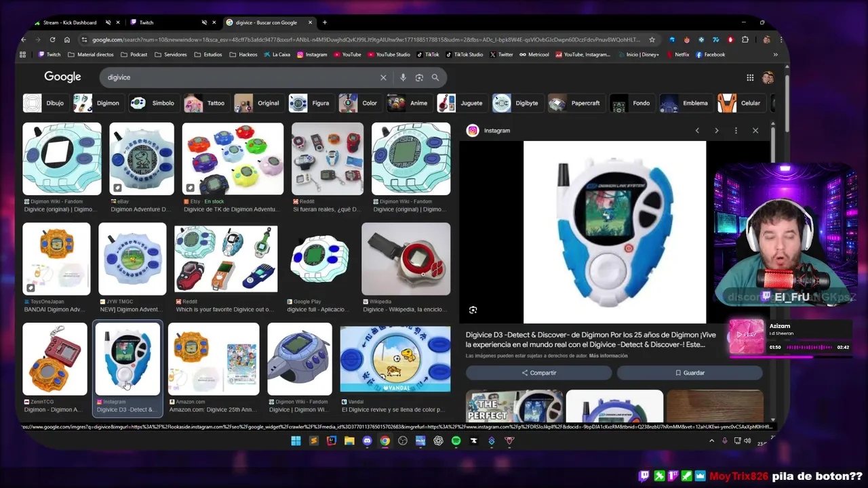Filter images by Emblema chip
Image resolution: width=868 pixels, height=488 pixels.
[x=685, y=103]
